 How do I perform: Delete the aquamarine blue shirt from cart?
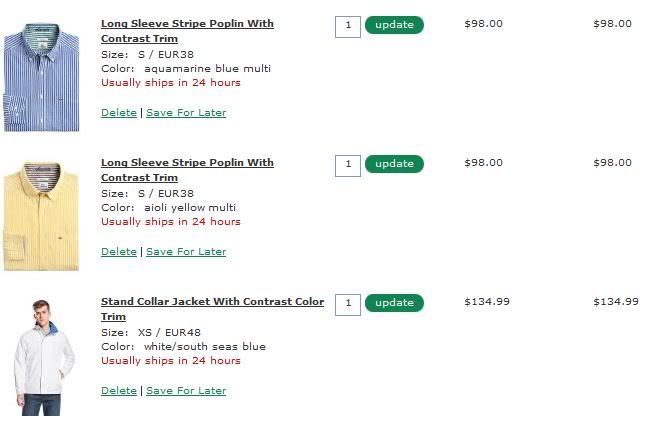118,113
